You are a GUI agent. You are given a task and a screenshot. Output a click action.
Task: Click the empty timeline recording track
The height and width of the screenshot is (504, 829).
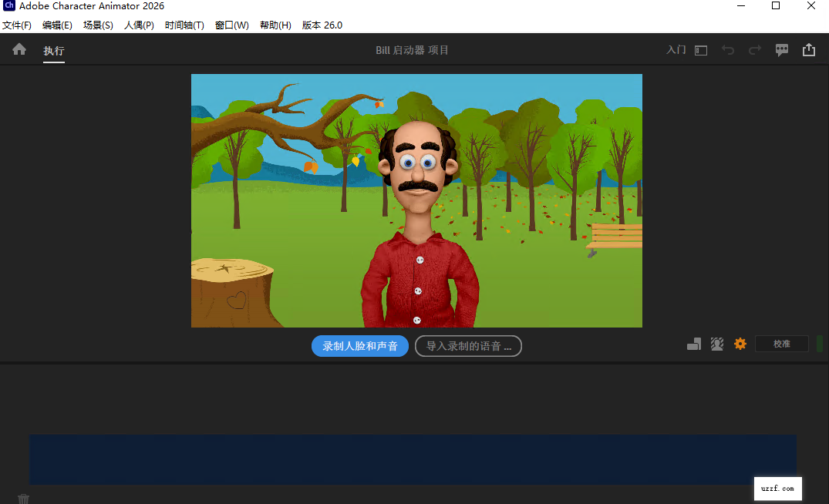(x=413, y=459)
